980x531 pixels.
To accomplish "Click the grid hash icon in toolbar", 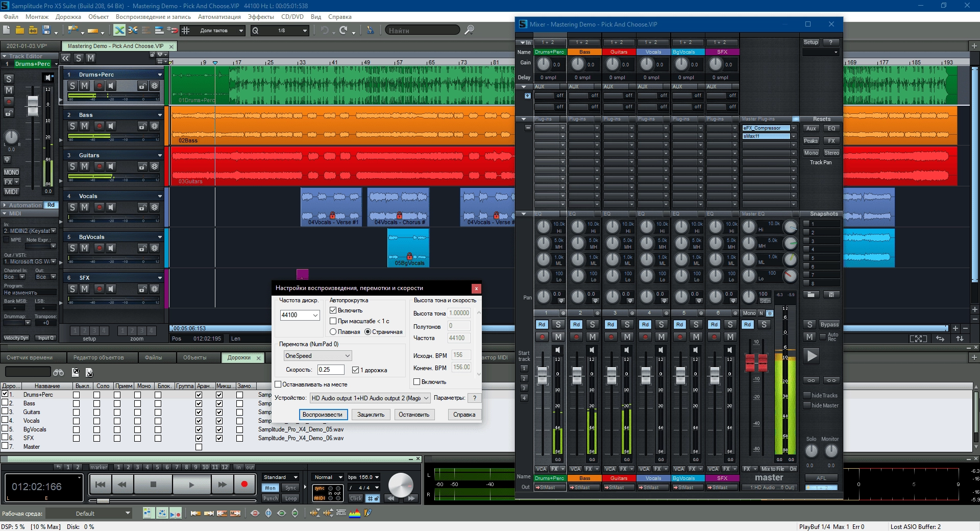I will click(186, 30).
